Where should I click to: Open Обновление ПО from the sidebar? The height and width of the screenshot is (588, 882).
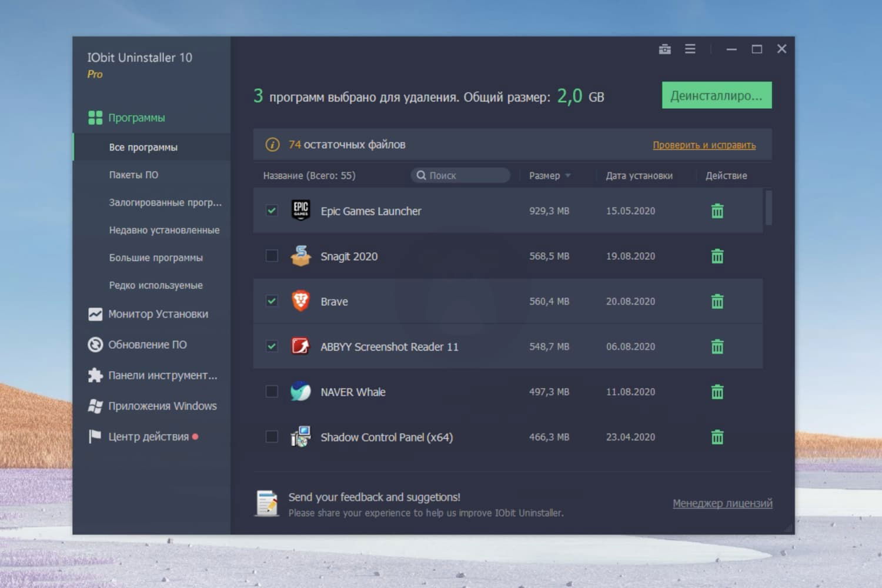pos(96,345)
